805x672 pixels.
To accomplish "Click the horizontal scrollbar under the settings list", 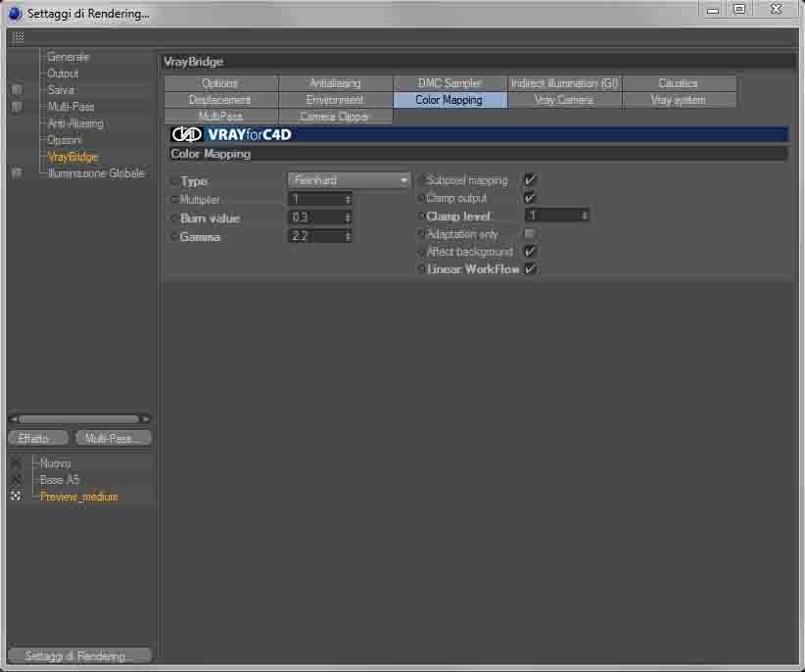I will click(x=79, y=419).
